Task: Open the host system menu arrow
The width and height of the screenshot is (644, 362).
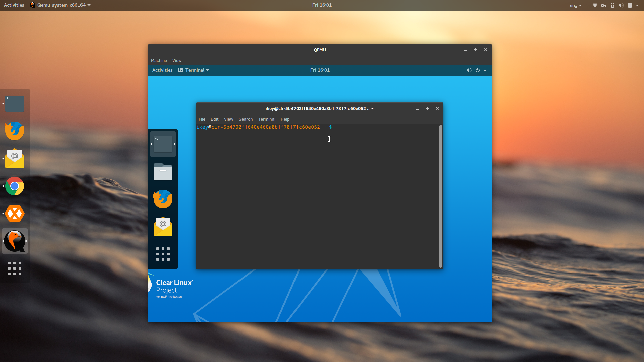Action: tap(637, 5)
